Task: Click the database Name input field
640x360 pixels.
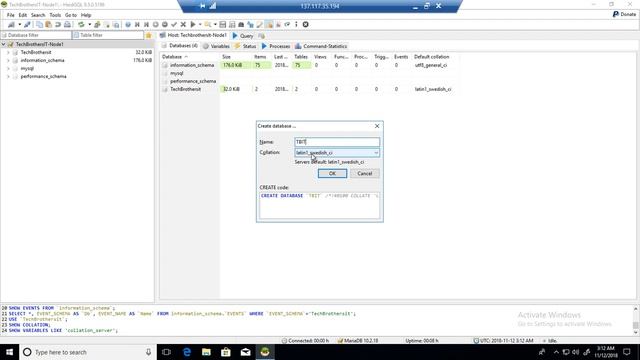Action: [x=337, y=142]
